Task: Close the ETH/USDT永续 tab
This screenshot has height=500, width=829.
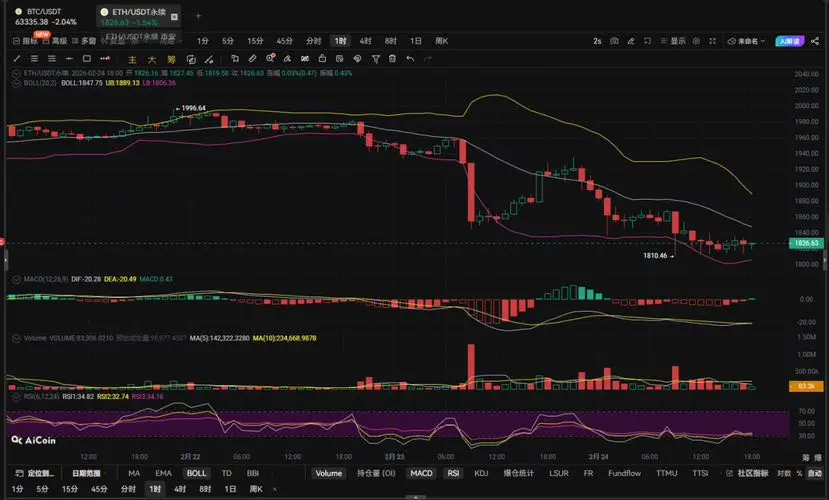Action: 174,17
